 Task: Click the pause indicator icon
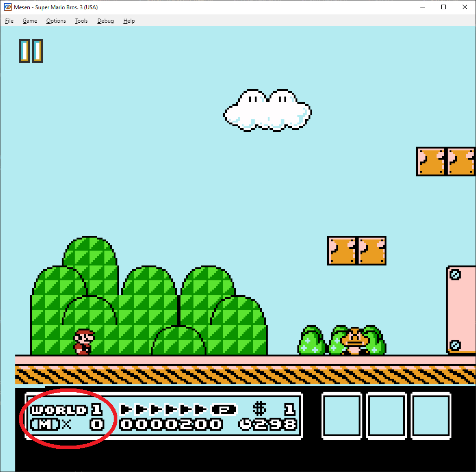coord(31,51)
